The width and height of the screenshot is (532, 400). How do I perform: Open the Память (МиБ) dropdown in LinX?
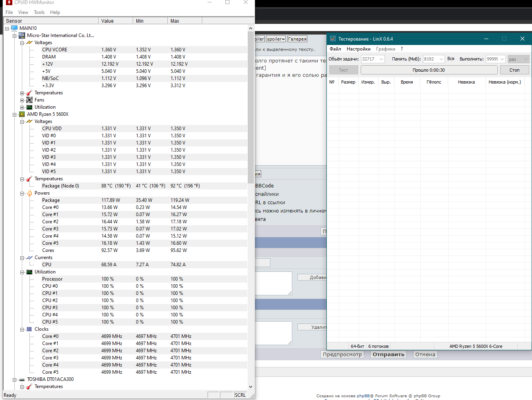point(441,59)
